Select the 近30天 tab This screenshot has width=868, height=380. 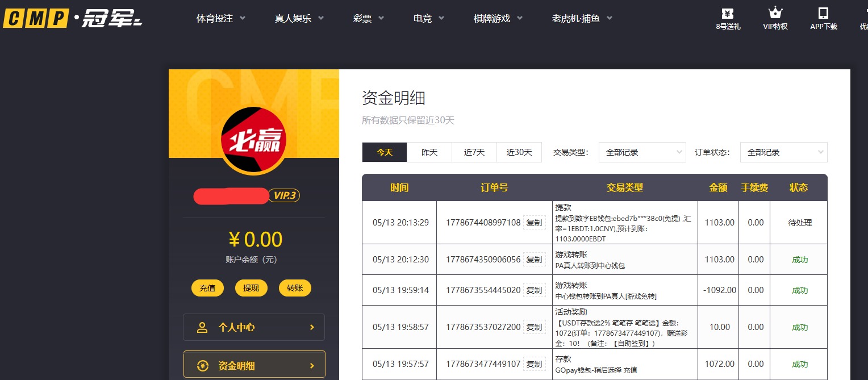519,152
